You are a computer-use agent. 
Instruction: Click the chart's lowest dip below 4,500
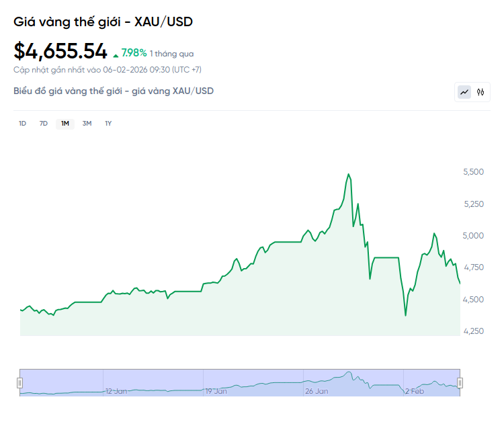[x=405, y=315]
